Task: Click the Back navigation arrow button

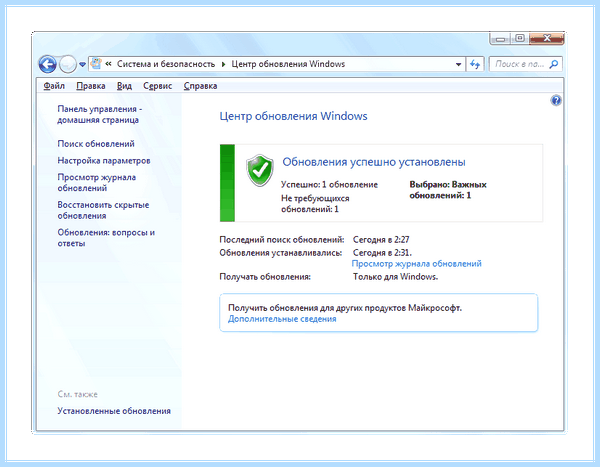Action: [x=48, y=64]
